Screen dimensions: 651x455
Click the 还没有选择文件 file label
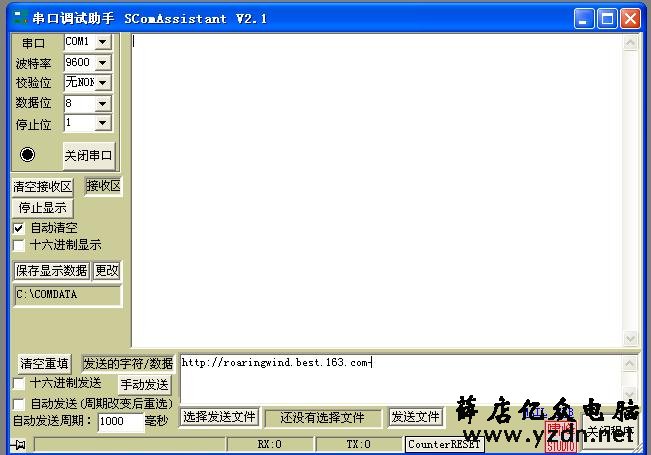(323, 418)
